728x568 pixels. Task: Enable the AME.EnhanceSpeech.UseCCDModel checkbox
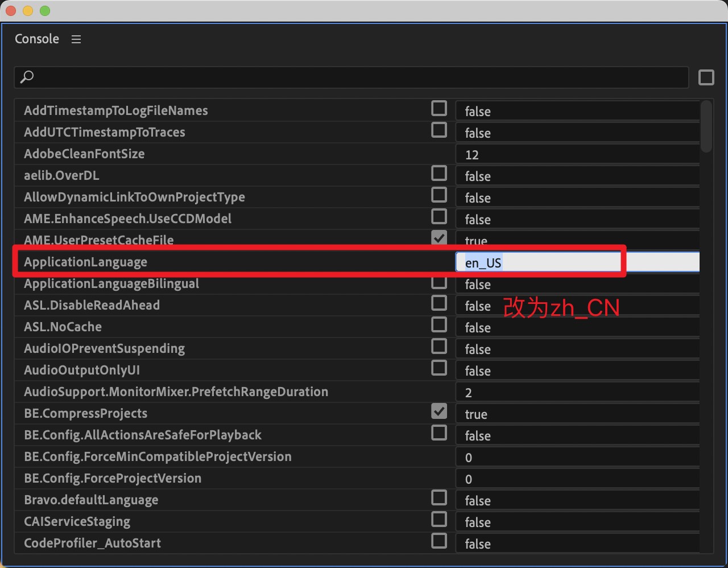tap(439, 216)
